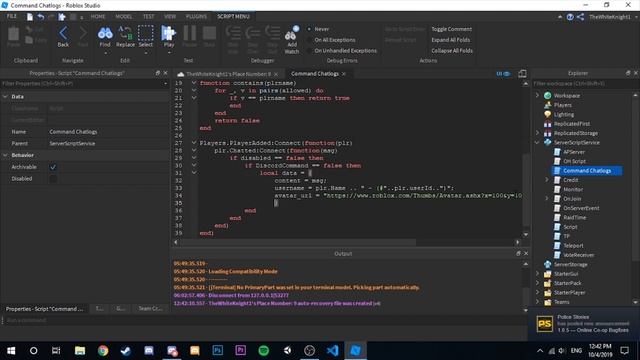Open the Team Create bottom tab
Image resolution: width=640 pixels, height=360 pixels.
click(x=150, y=309)
